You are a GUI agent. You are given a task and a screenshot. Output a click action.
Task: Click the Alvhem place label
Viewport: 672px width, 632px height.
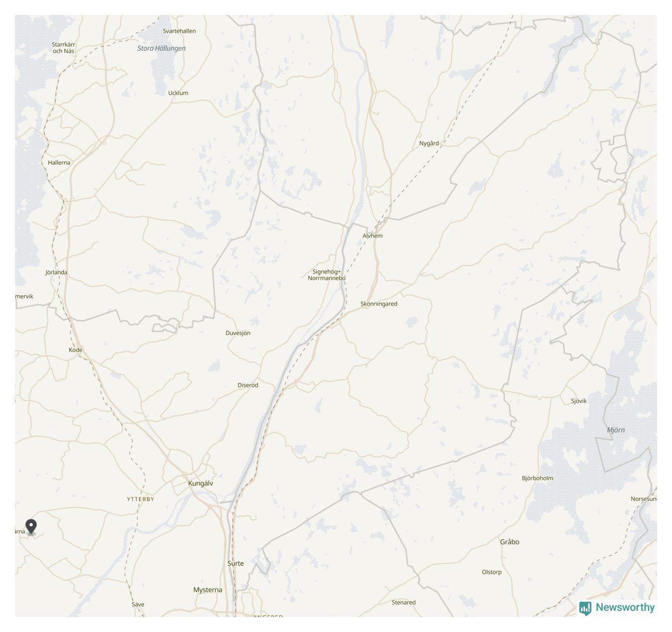coord(373,236)
